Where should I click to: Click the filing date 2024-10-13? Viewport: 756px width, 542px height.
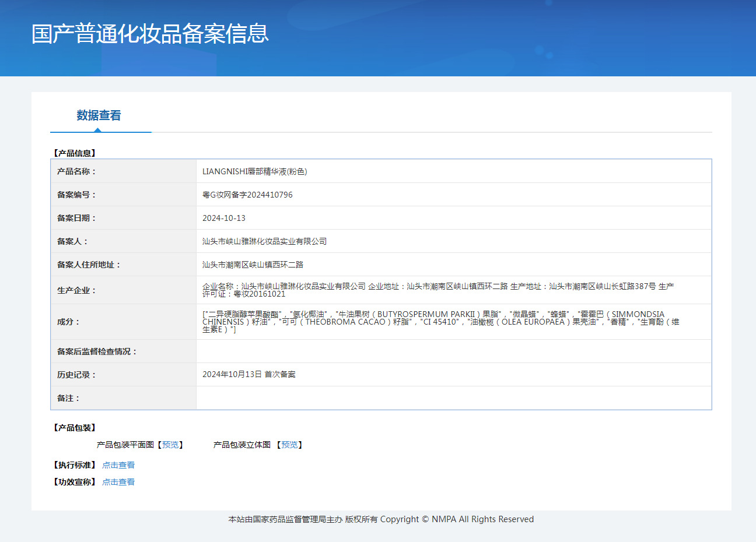click(x=224, y=218)
